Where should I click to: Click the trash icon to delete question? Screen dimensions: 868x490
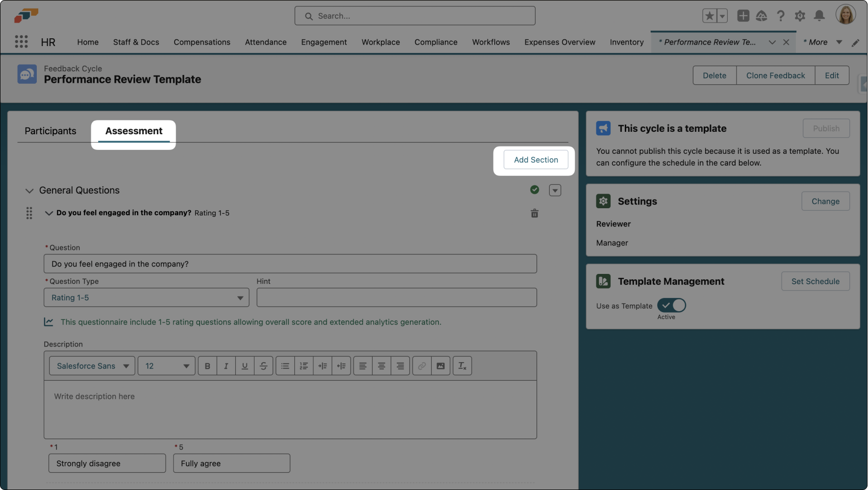point(535,213)
